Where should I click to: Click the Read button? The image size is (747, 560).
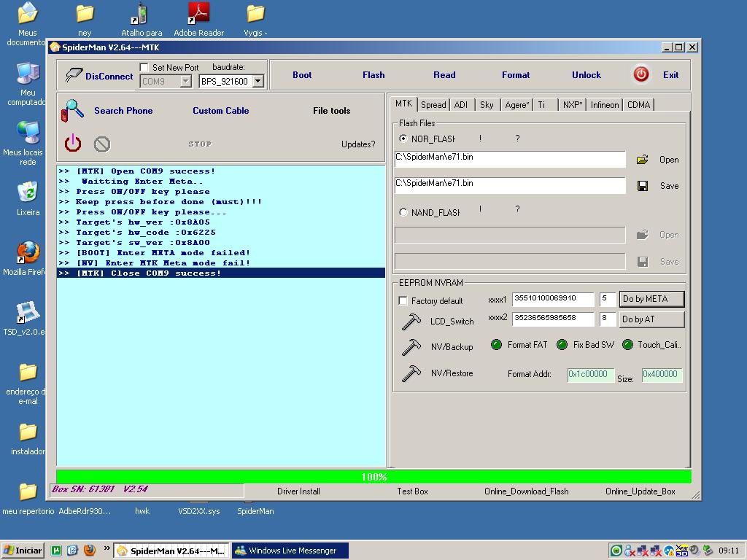[x=444, y=75]
